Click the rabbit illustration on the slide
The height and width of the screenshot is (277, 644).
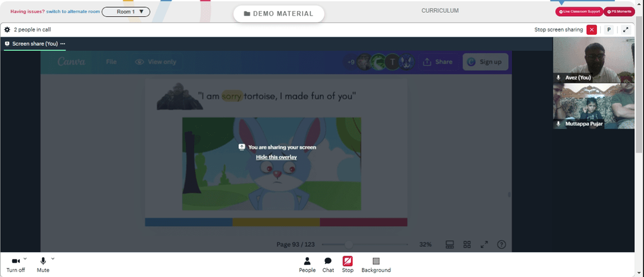[272, 164]
